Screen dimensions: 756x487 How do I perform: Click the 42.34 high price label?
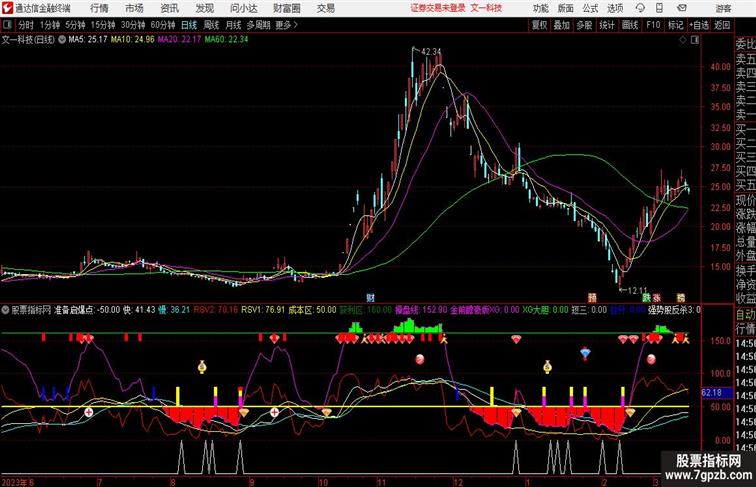pos(431,51)
